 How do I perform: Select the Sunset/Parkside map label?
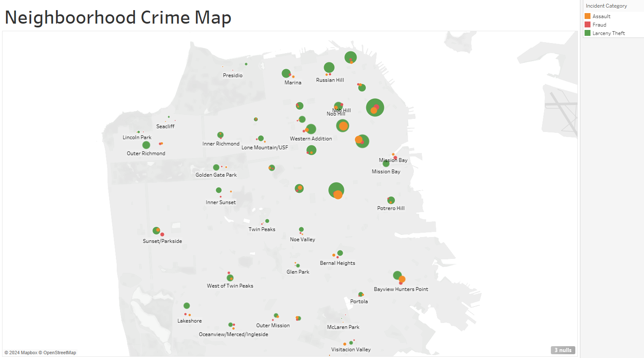pos(162,241)
